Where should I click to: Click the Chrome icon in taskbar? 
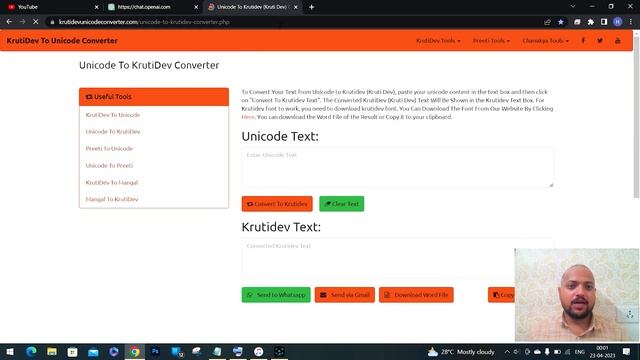135,351
